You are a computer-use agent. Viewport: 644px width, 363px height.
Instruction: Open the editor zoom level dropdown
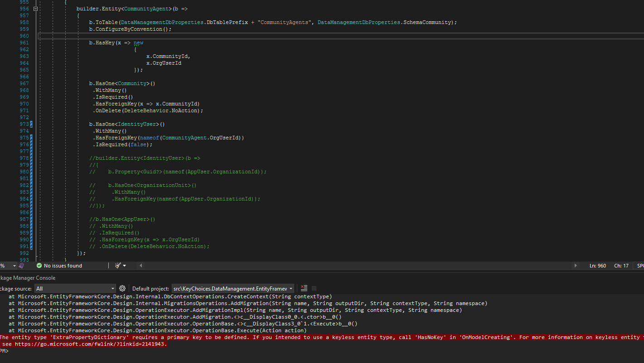[14, 266]
